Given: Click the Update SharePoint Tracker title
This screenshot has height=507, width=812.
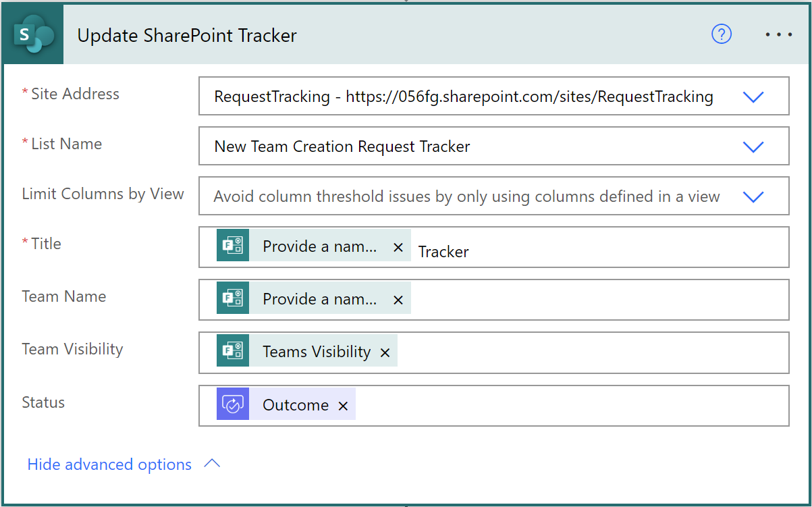Looking at the screenshot, I should 187,36.
